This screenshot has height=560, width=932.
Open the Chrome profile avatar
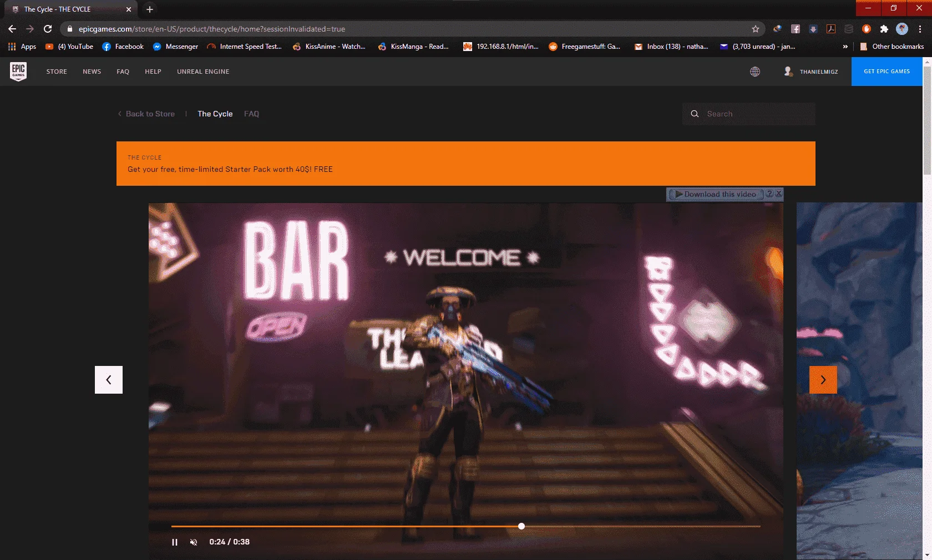902,29
